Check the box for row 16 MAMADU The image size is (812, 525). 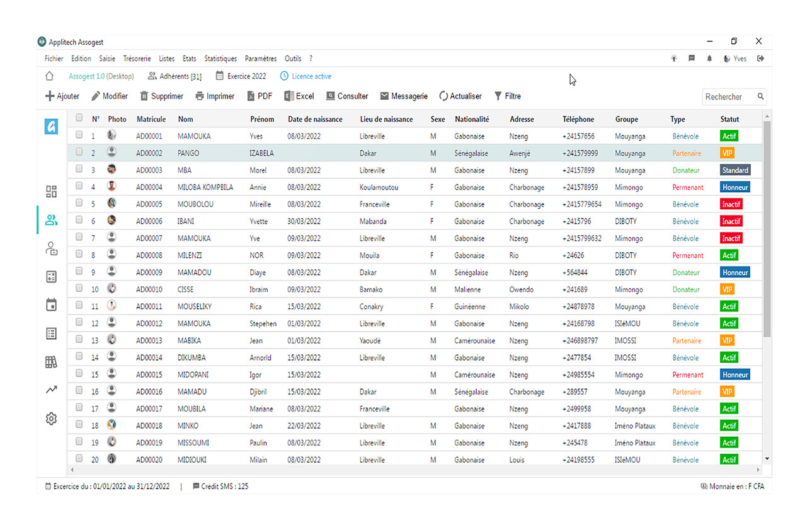tap(79, 389)
